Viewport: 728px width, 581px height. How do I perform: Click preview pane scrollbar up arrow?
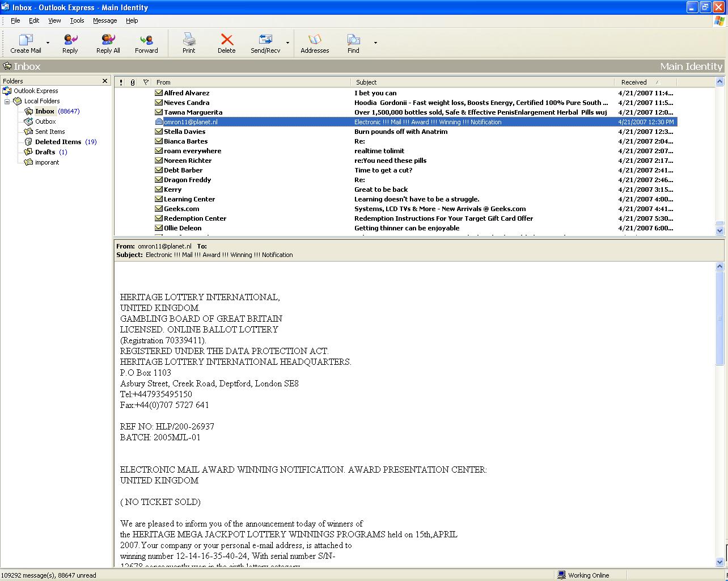720,267
